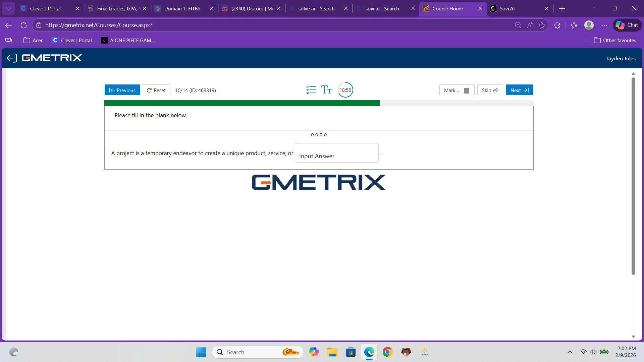
Task: Open the Other favorites folder
Action: pyautogui.click(x=615, y=40)
